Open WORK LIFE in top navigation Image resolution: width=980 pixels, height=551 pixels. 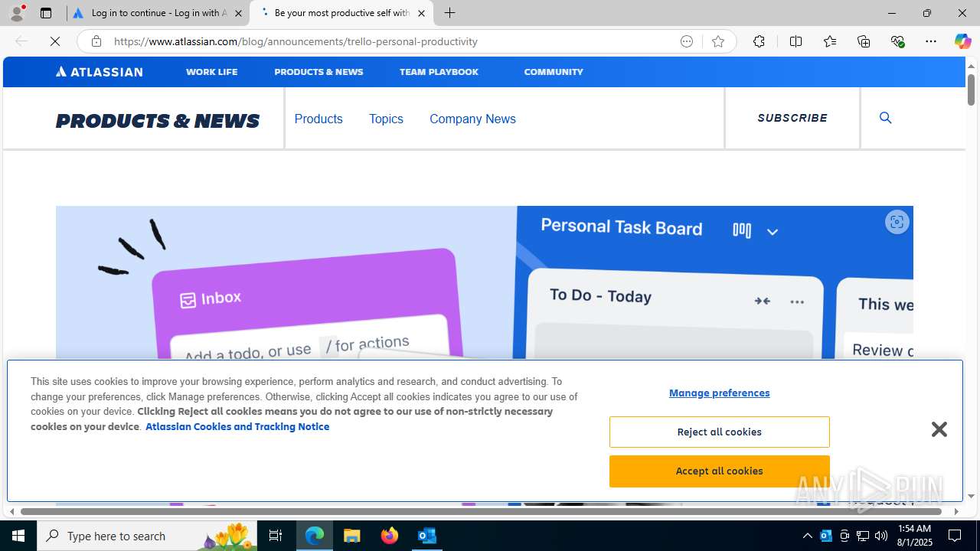coord(211,72)
